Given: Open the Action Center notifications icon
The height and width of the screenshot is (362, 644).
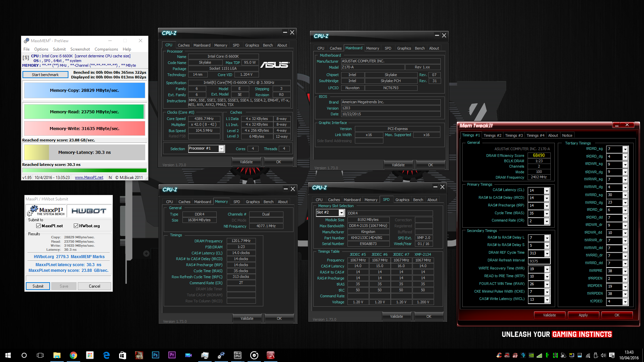Looking at the screenshot, I should [612, 355].
